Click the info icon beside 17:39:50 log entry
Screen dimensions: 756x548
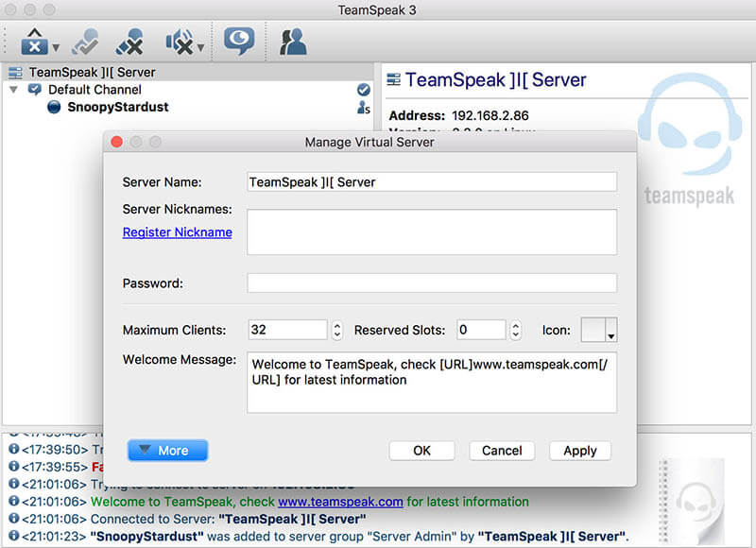[x=14, y=449]
